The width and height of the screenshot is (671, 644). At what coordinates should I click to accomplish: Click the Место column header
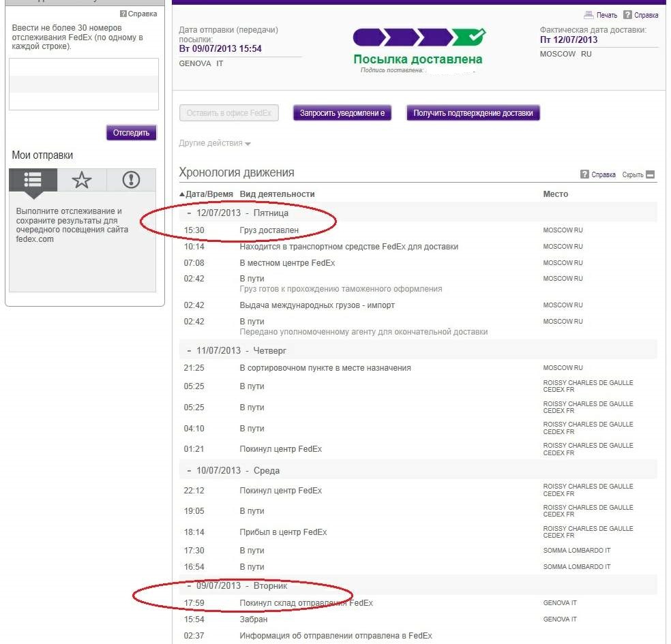(556, 194)
